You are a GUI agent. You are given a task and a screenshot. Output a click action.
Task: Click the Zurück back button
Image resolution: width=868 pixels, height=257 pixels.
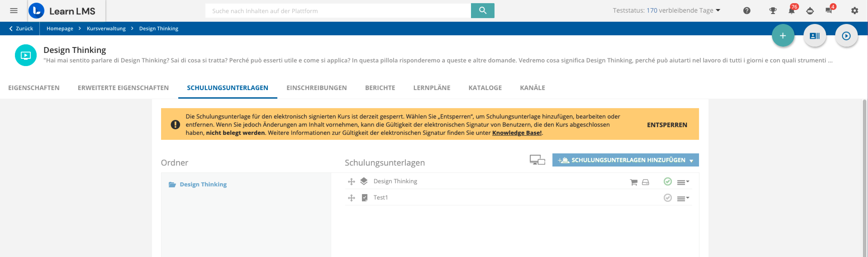pos(21,29)
